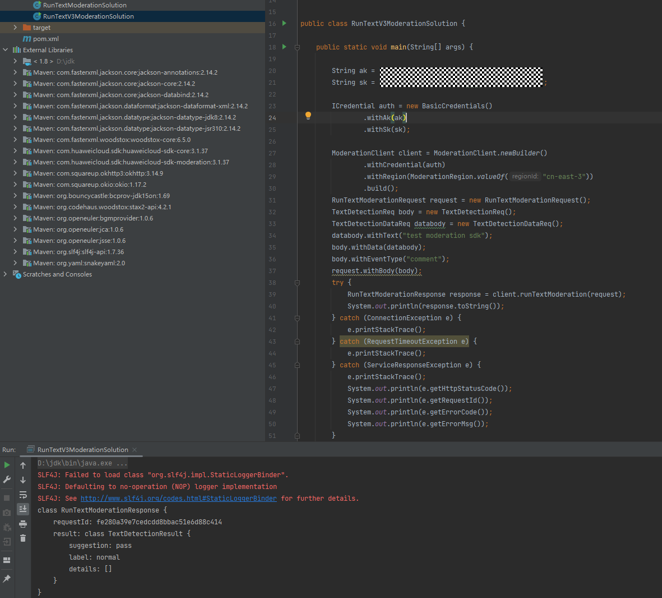662x598 pixels.
Task: Clear console with the trash icon
Action: (x=23, y=538)
